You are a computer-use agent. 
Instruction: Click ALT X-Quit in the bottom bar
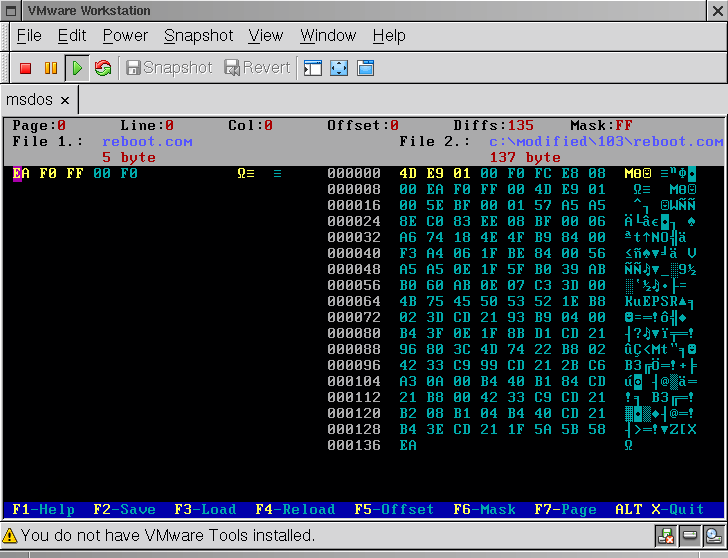pos(660,509)
